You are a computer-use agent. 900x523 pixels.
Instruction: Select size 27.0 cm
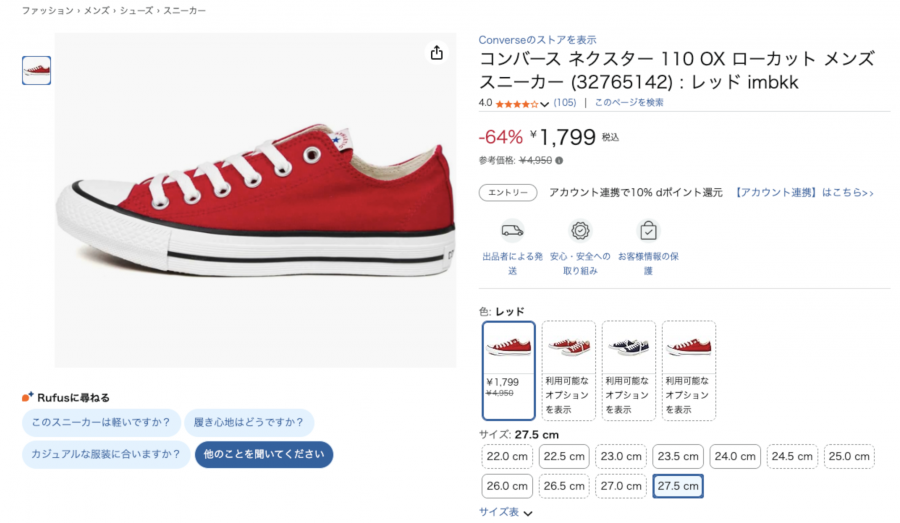(621, 486)
